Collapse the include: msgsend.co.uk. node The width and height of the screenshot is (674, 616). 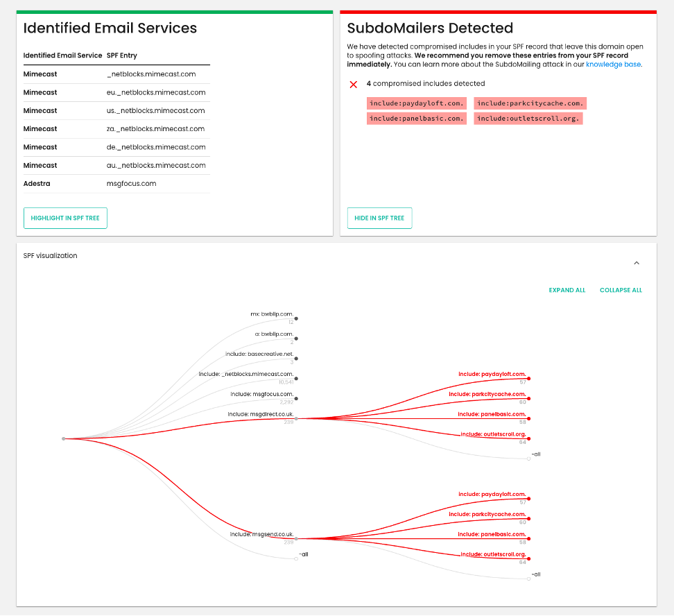click(296, 538)
